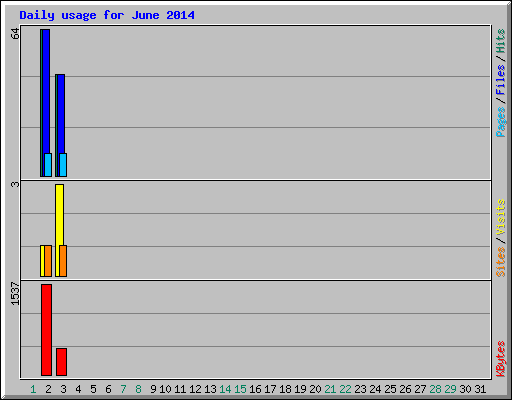Select the tall blue Files bar for day 2
512x400 pixels.
pos(46,92)
